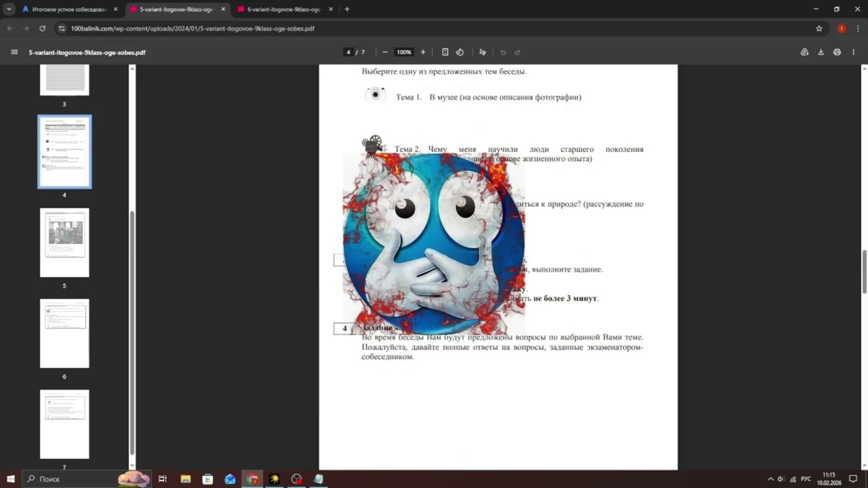Open the Chrome profile avatar
868x488 pixels.
point(842,28)
